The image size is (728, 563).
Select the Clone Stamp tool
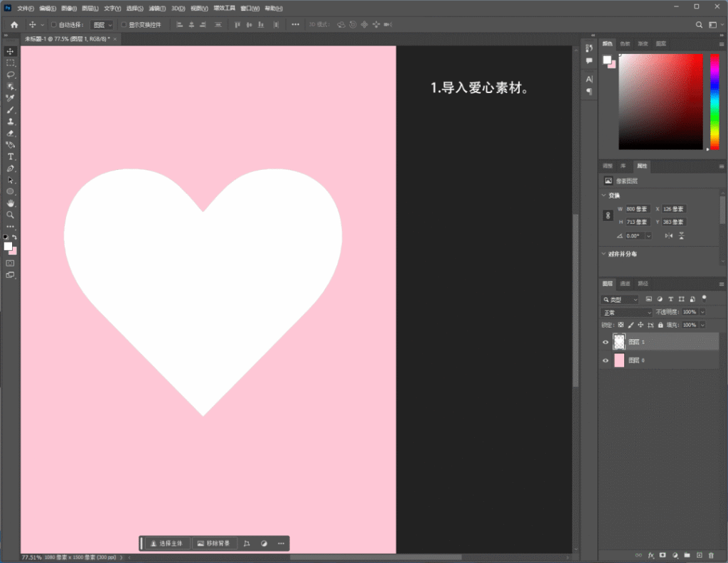[x=10, y=122]
